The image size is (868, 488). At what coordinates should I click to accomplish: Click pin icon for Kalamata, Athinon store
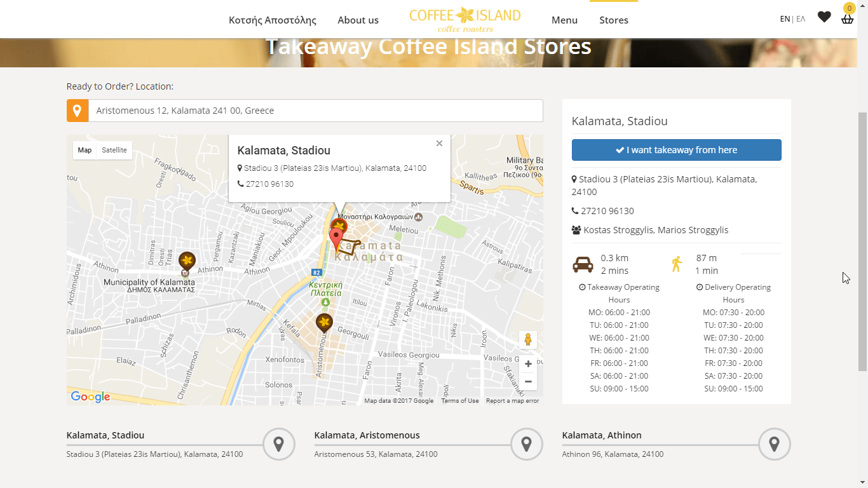[774, 444]
